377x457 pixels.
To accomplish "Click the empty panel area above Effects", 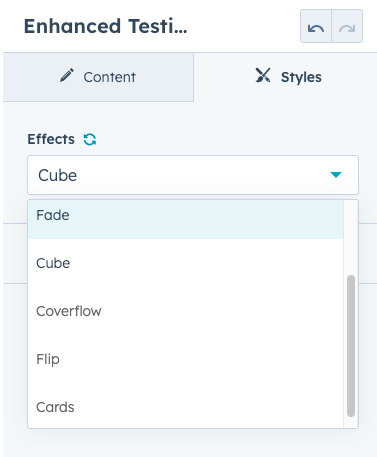I will click(190, 117).
